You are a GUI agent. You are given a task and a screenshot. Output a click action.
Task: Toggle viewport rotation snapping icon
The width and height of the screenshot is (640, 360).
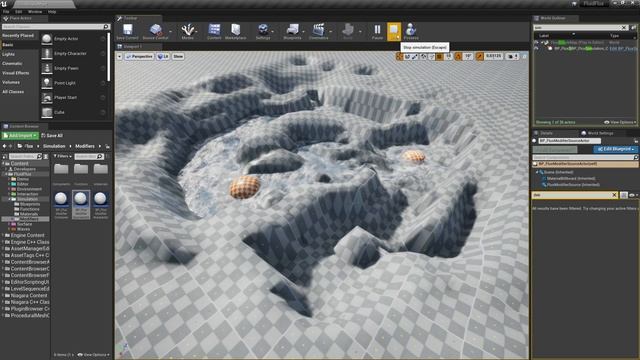click(x=458, y=56)
